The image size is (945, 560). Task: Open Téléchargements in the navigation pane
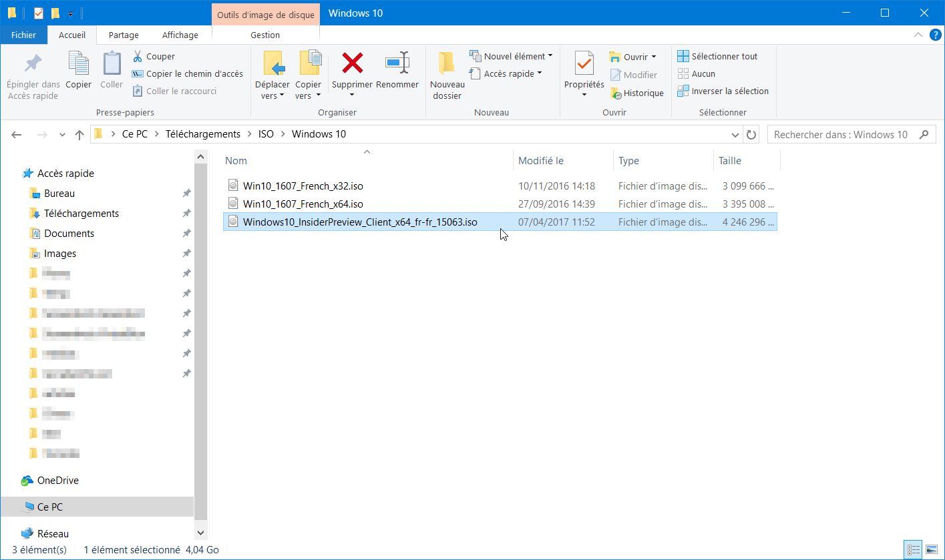click(81, 214)
